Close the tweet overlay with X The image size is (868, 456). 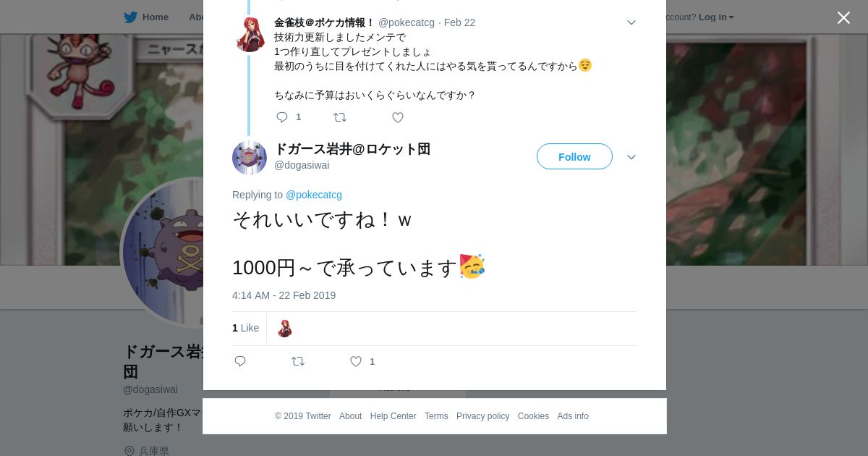843,17
